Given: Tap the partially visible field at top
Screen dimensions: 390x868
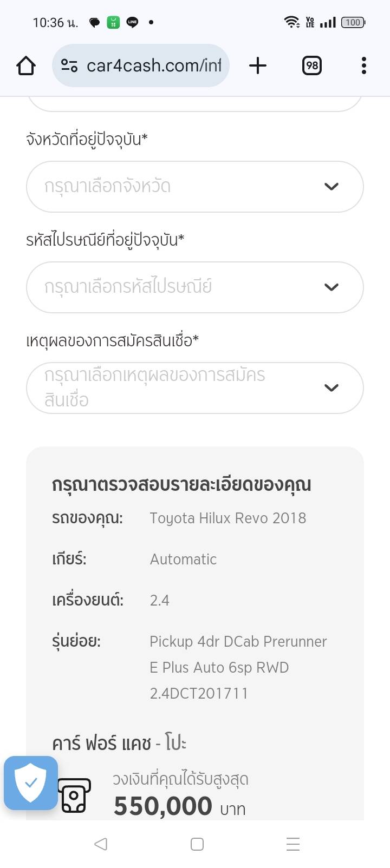Looking at the screenshot, I should [x=195, y=104].
